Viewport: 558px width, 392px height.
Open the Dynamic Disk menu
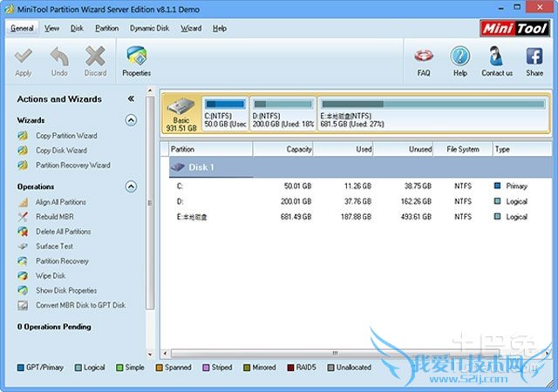click(x=149, y=28)
